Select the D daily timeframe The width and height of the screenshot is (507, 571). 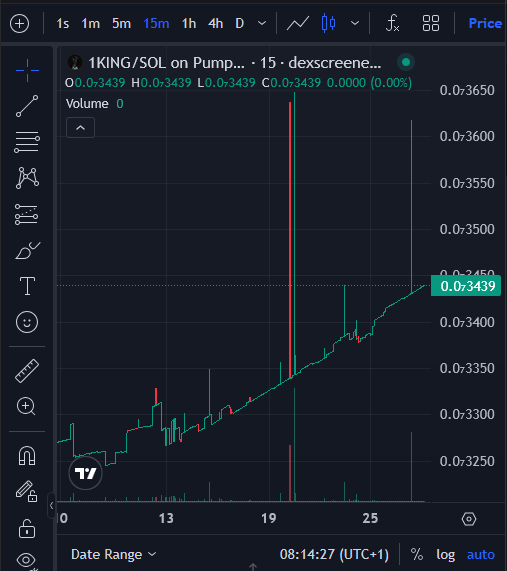click(x=239, y=24)
